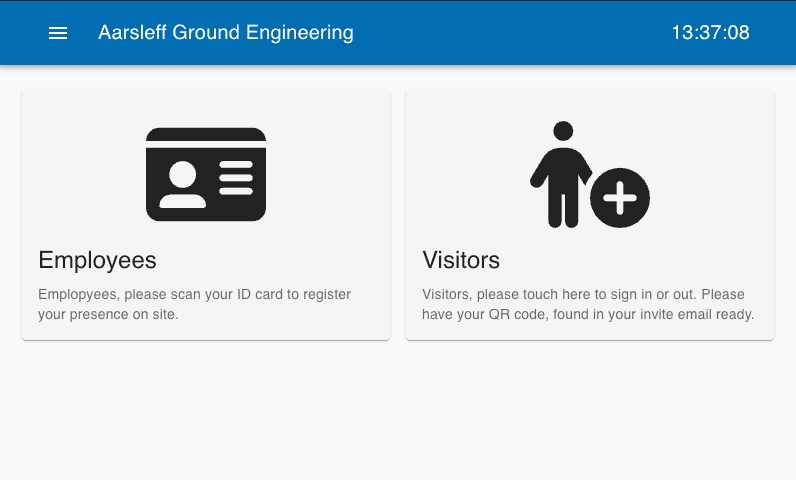Select the Employees heading

coord(97,260)
